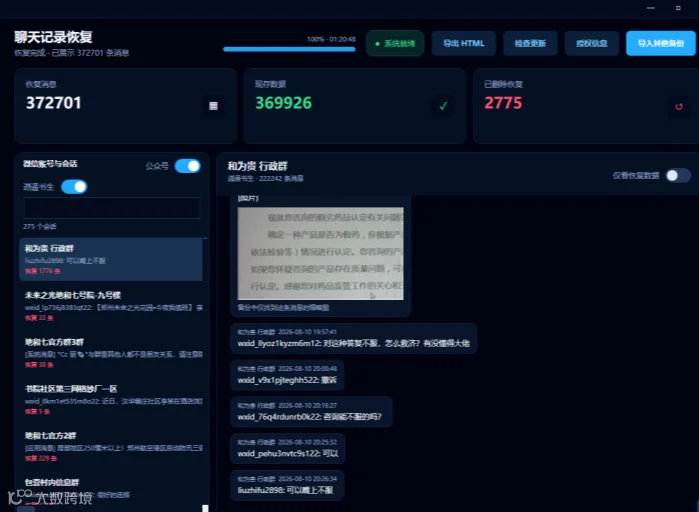Screen dimensions: 699x512
Task: Click the 恢复消息 372701 stat card
Action: [125, 106]
